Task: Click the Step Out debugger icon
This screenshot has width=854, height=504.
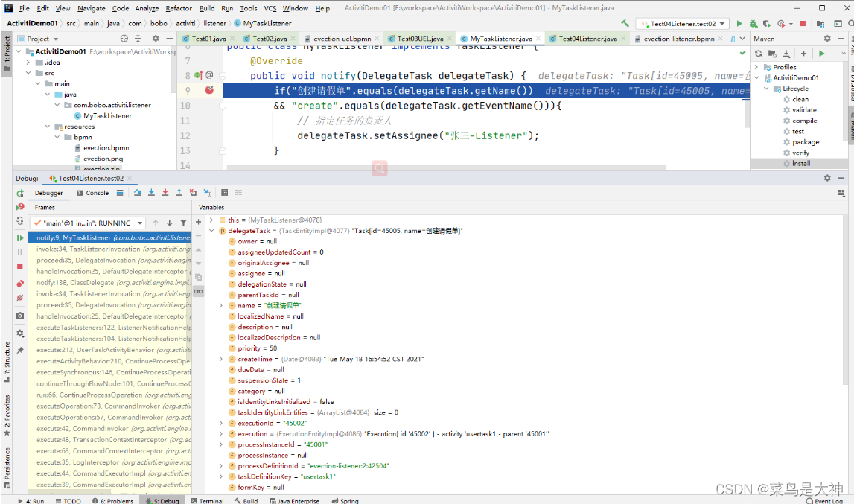Action: [x=179, y=193]
